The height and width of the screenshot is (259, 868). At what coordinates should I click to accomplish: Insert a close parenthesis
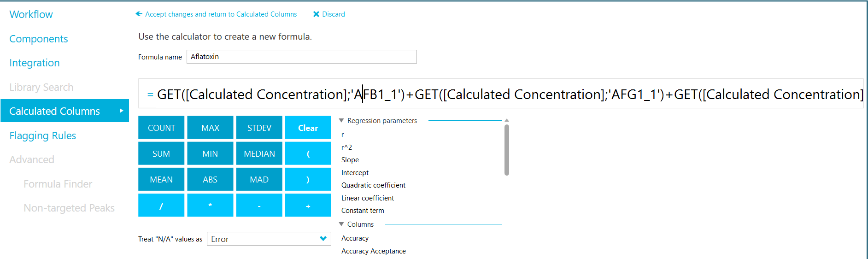point(308,179)
